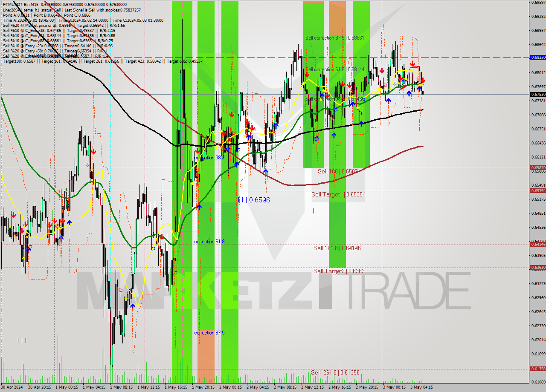Select the 'Sell 100 | 0.6587' level label
Image resolution: width=546 pixels, height=392 pixels.
pyautogui.click(x=337, y=171)
